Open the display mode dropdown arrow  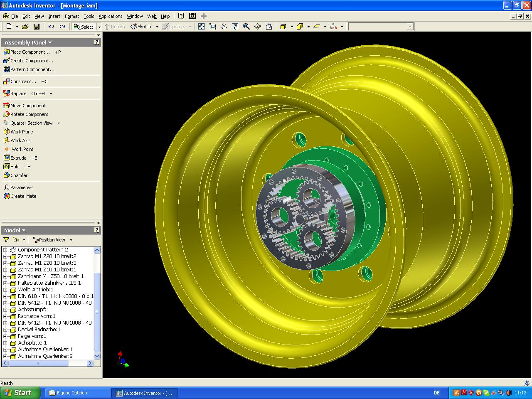292,27
